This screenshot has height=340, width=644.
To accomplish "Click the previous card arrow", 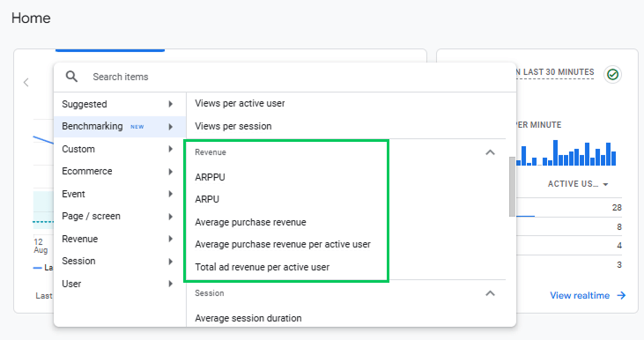I will click(26, 83).
